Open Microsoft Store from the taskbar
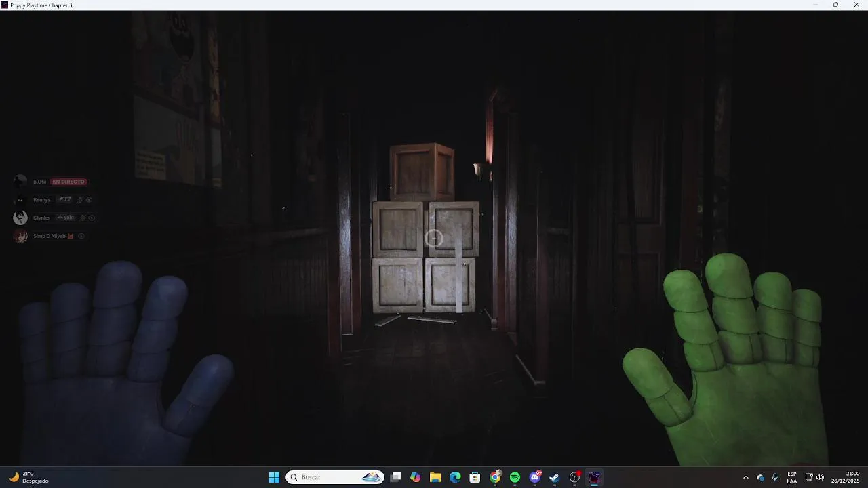The width and height of the screenshot is (868, 488). click(475, 477)
